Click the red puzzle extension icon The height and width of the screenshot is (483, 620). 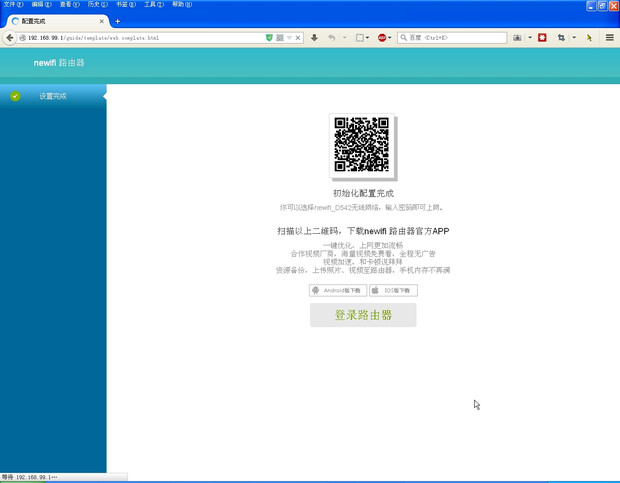(x=542, y=38)
